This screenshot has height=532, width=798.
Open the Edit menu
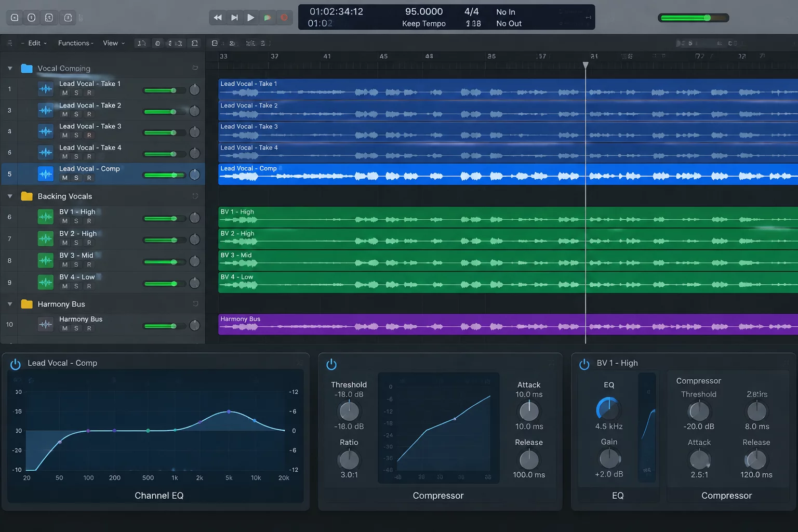37,43
